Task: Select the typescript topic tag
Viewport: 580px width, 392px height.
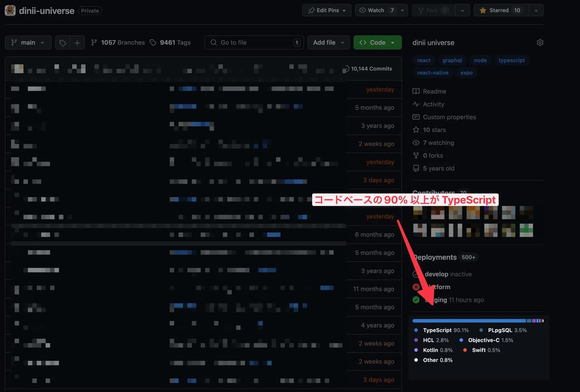Action: point(512,60)
